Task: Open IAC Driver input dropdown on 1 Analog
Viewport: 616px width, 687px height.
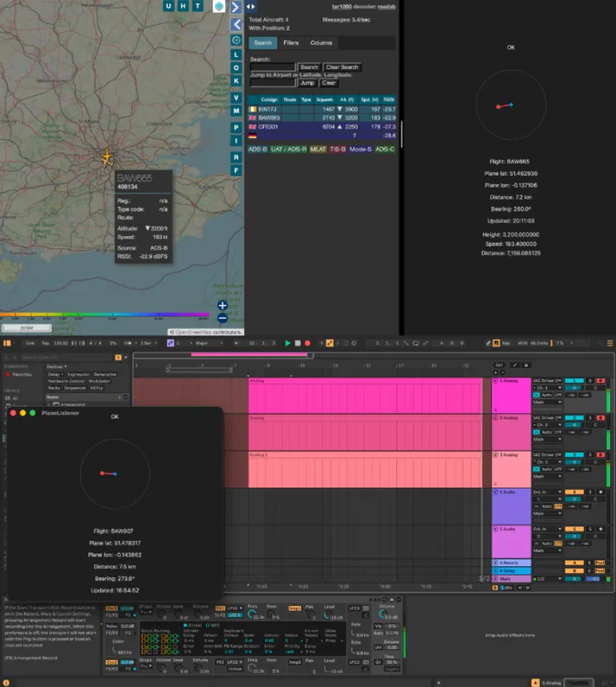Action: pos(547,380)
